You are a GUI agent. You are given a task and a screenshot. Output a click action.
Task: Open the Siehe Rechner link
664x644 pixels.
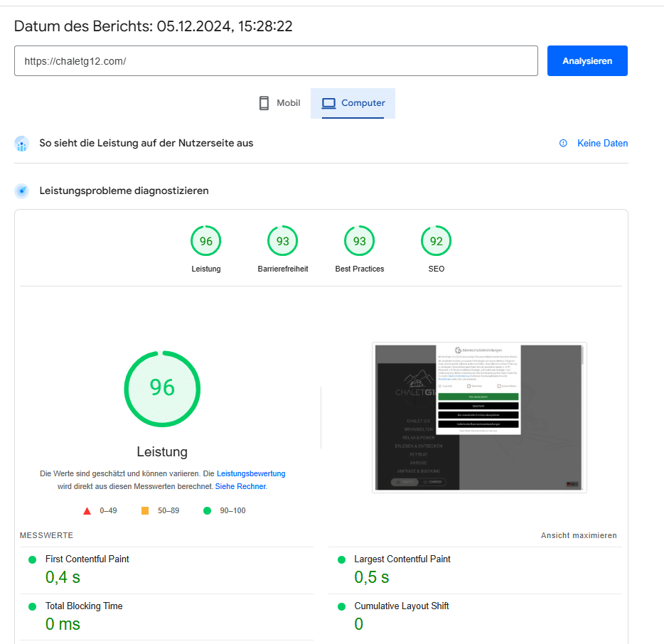(240, 486)
